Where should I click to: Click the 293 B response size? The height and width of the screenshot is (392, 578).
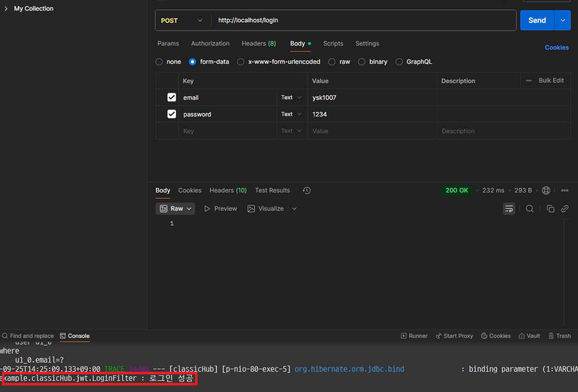(523, 190)
